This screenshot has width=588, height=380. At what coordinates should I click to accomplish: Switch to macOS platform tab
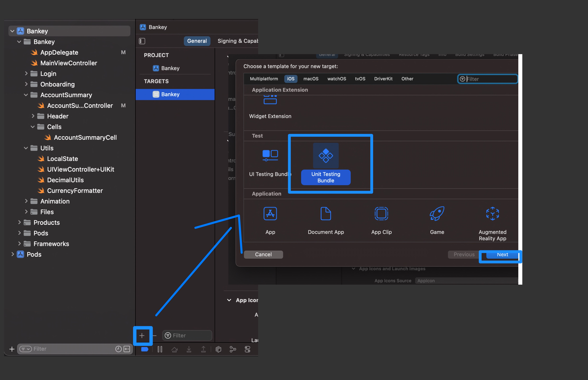[311, 79]
